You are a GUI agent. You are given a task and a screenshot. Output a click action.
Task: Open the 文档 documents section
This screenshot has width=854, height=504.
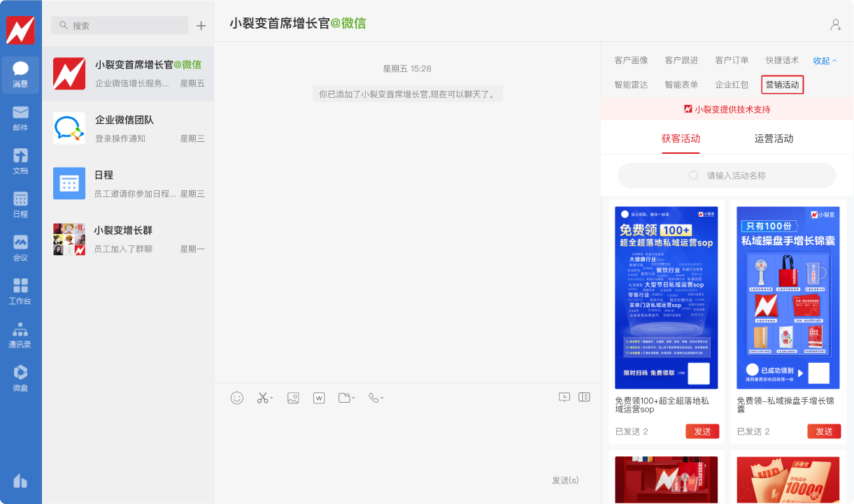20,161
